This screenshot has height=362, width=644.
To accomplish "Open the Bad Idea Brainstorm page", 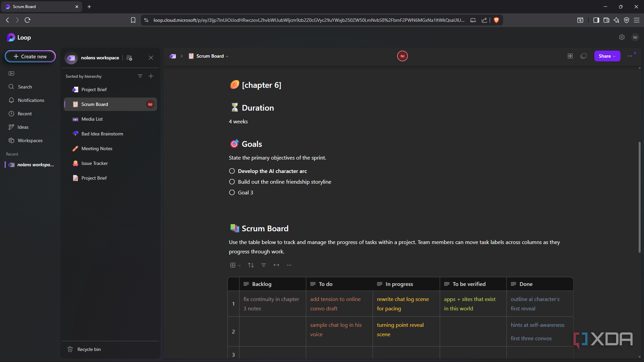I will click(110, 134).
